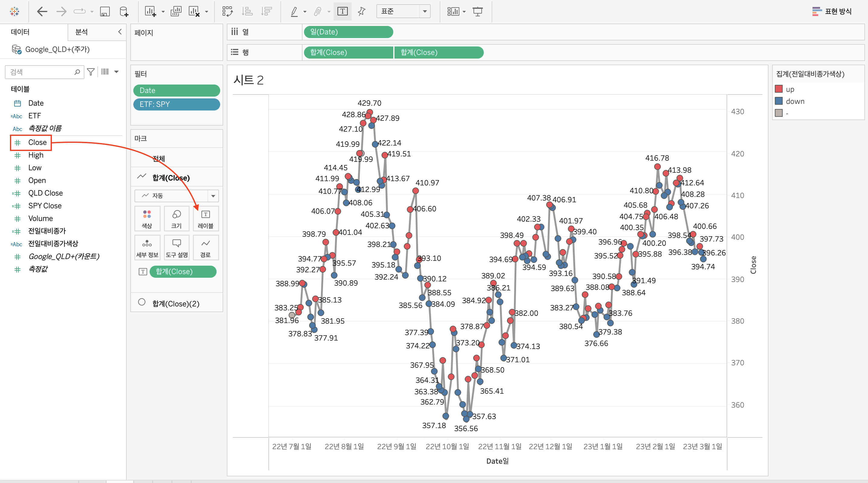868x483 pixels.
Task: Click the show/hide cards icon
Action: (453, 11)
